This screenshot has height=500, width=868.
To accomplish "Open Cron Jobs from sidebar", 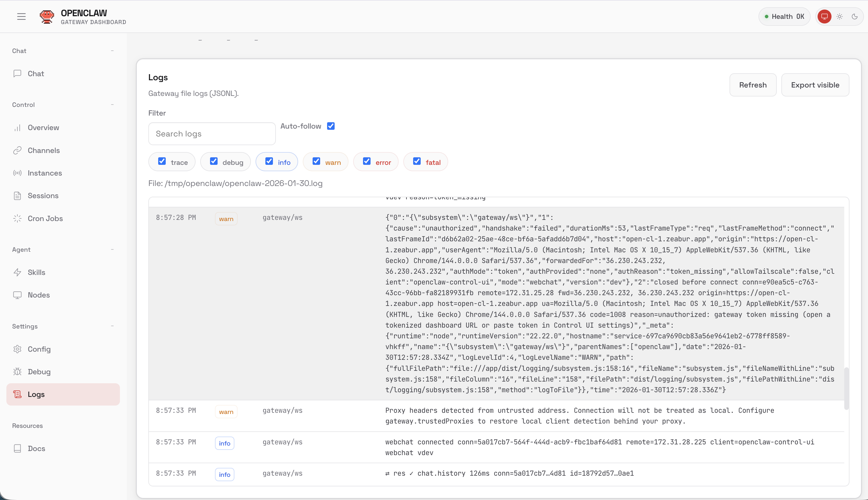I will [x=45, y=218].
